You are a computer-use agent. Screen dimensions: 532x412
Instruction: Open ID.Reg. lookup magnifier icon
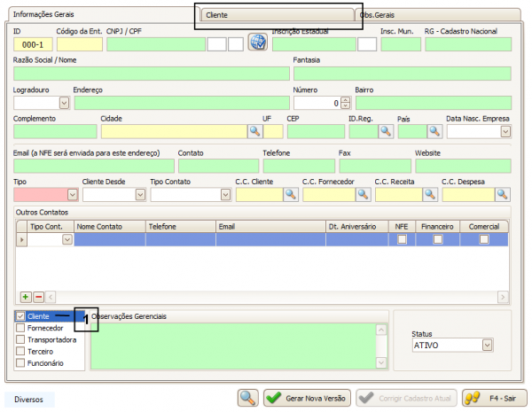point(386,131)
